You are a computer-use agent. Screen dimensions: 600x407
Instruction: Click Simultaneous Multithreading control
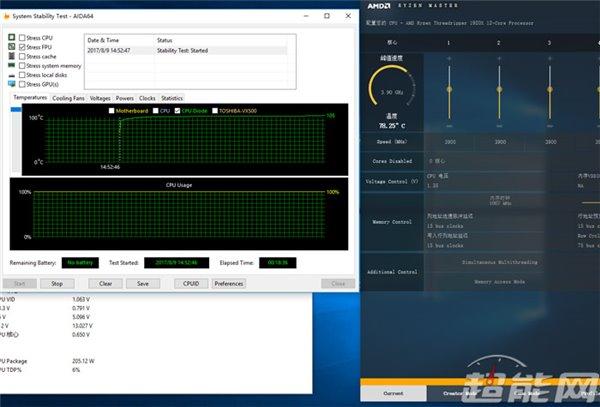point(499,262)
